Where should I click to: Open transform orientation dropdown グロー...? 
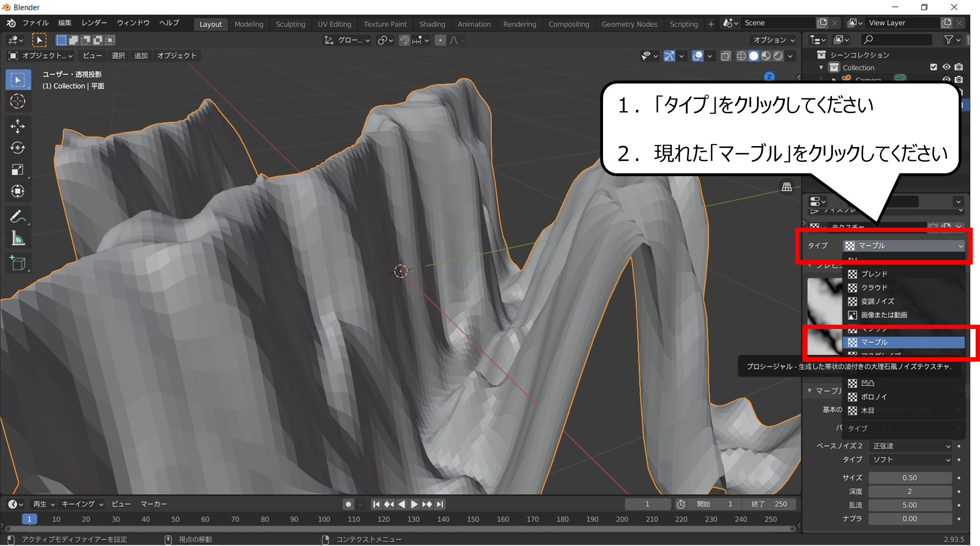347,40
